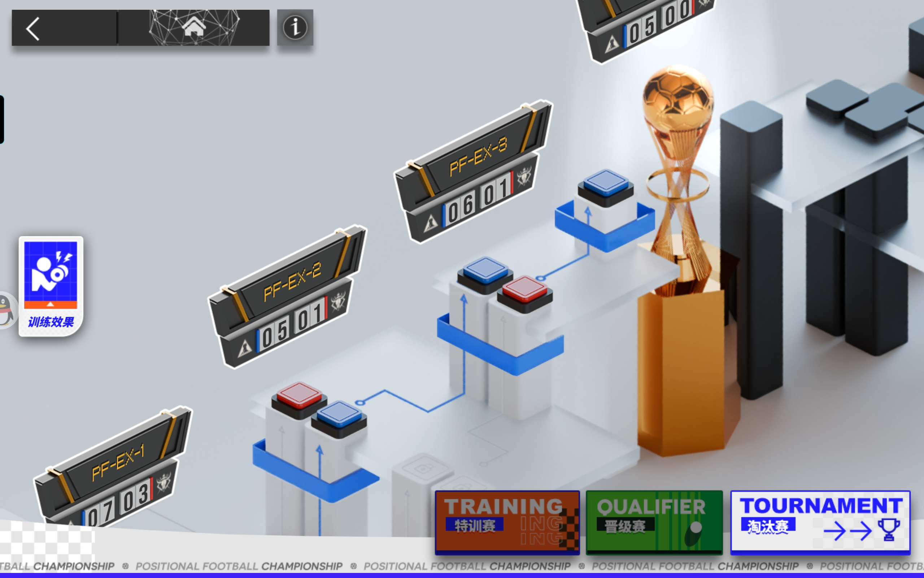
Task: Select the PF-EX-3 stage sign
Action: (474, 171)
